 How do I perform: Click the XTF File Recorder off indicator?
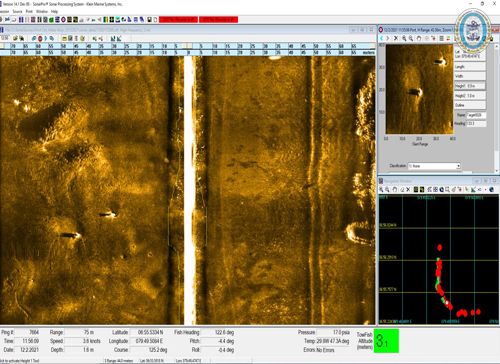pyautogui.click(x=218, y=20)
